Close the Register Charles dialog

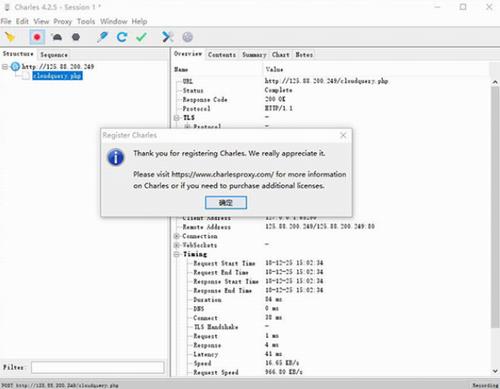[343, 135]
